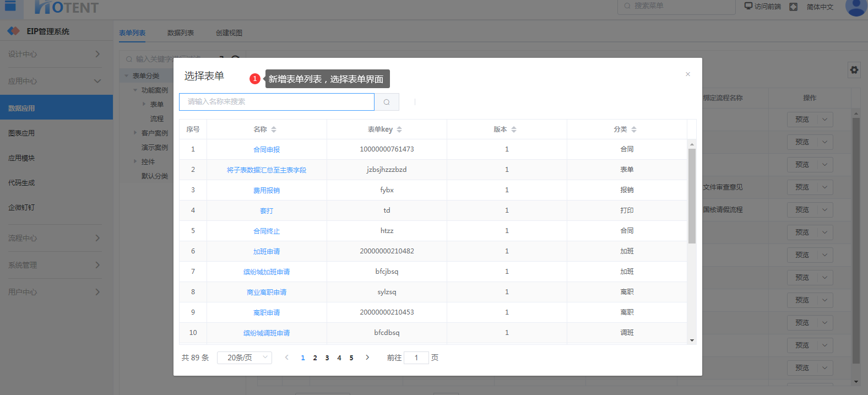868x395 pixels.
Task: Switch to the 数据列表 tab
Action: [181, 33]
